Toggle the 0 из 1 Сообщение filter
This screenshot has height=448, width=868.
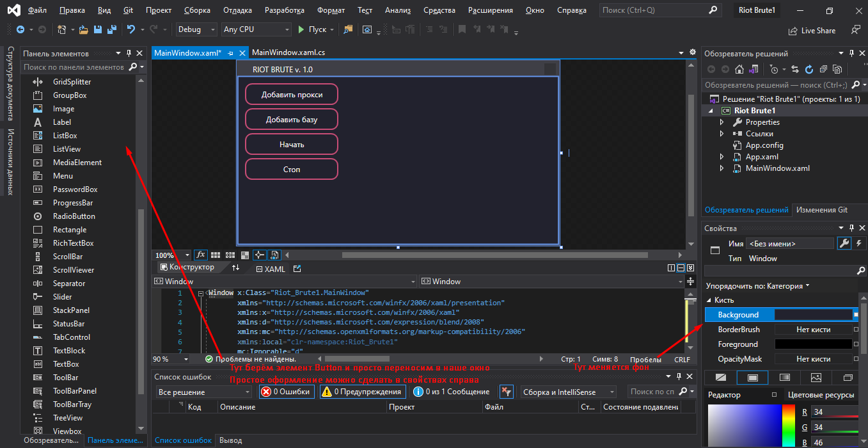[452, 392]
